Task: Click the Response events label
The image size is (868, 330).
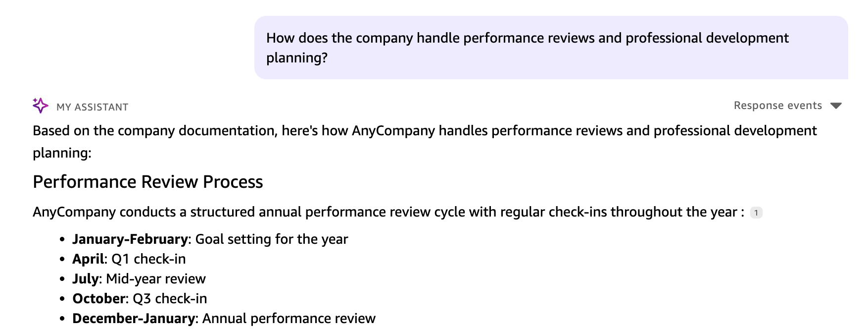Action: 777,106
